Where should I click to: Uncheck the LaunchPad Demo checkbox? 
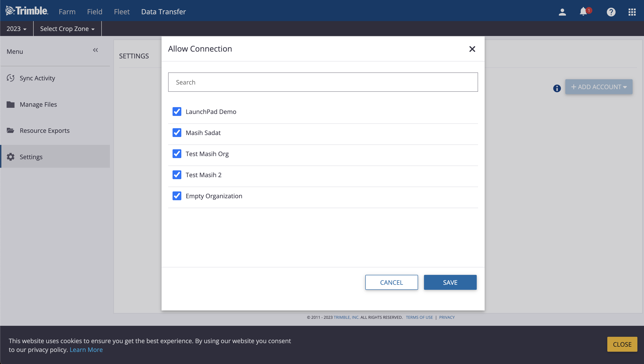pos(177,112)
